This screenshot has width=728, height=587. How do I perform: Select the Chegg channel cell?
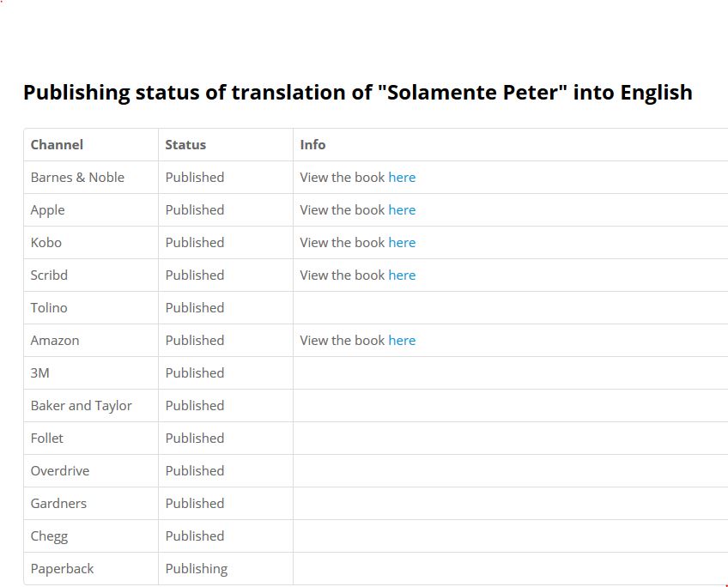pos(49,536)
